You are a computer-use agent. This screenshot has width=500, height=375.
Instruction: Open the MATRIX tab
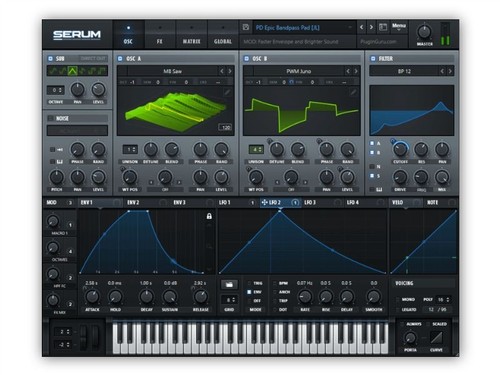pos(191,35)
